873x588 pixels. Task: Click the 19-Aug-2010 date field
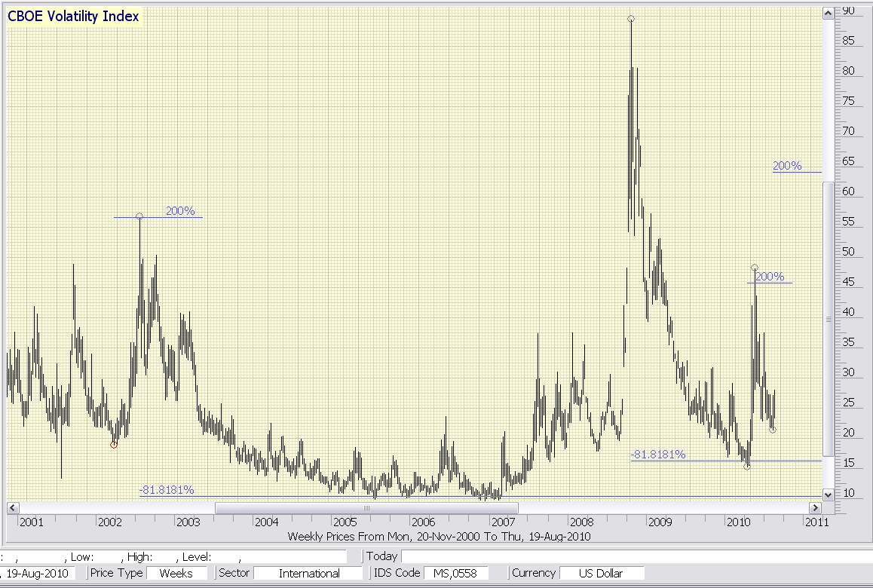click(x=38, y=573)
